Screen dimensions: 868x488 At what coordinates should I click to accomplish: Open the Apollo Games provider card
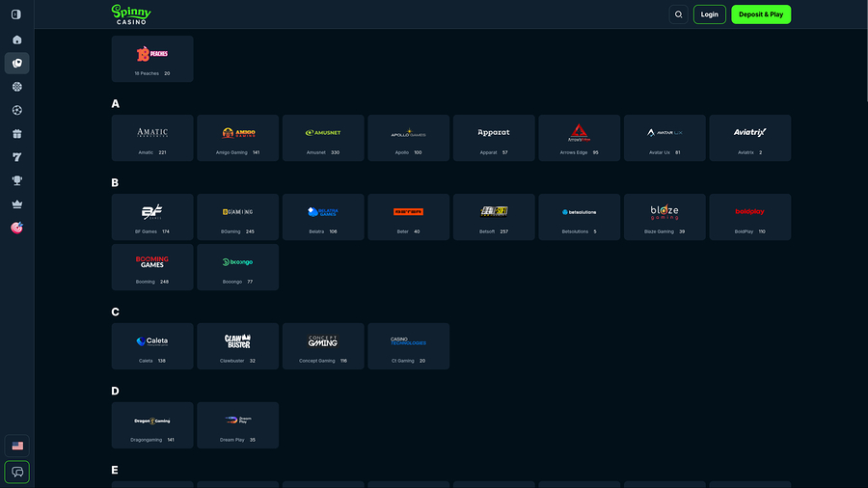409,138
